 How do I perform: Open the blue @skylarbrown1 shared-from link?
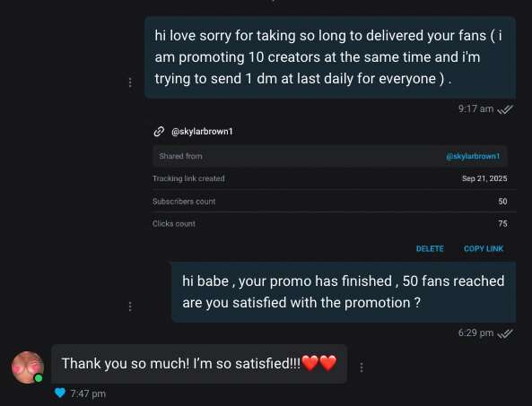point(473,156)
